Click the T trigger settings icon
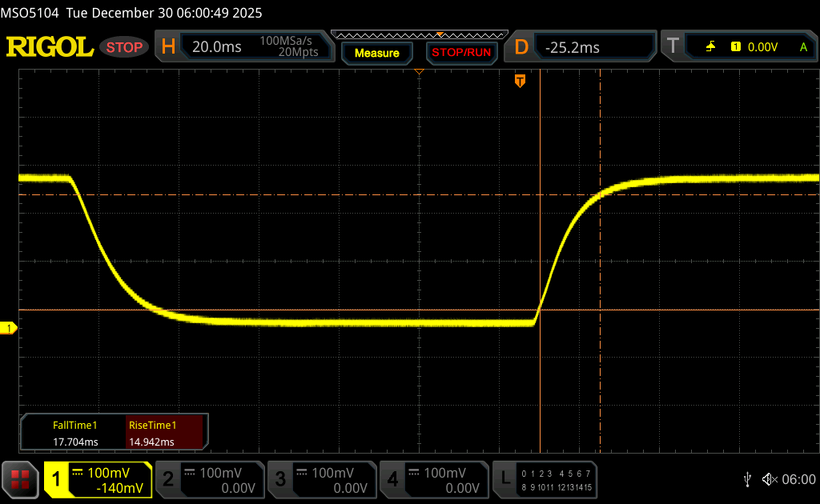This screenshot has height=504, width=820. pyautogui.click(x=673, y=47)
